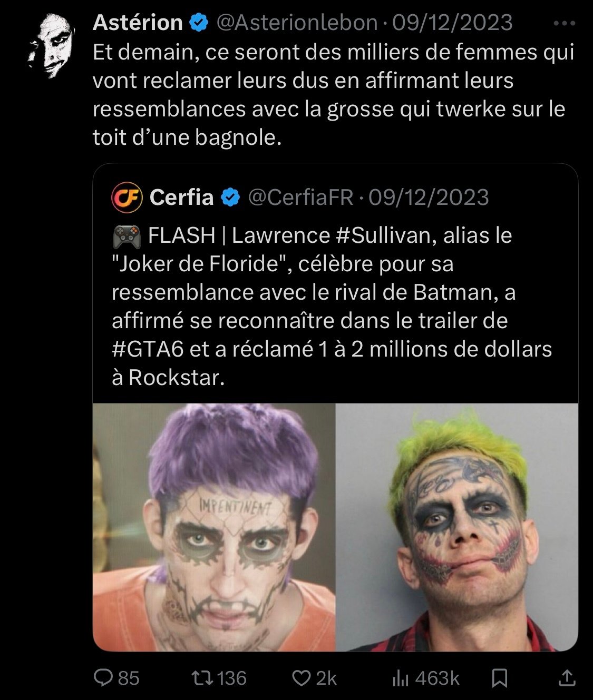Tap the share upload icon
This screenshot has height=700, width=593.
point(567,677)
